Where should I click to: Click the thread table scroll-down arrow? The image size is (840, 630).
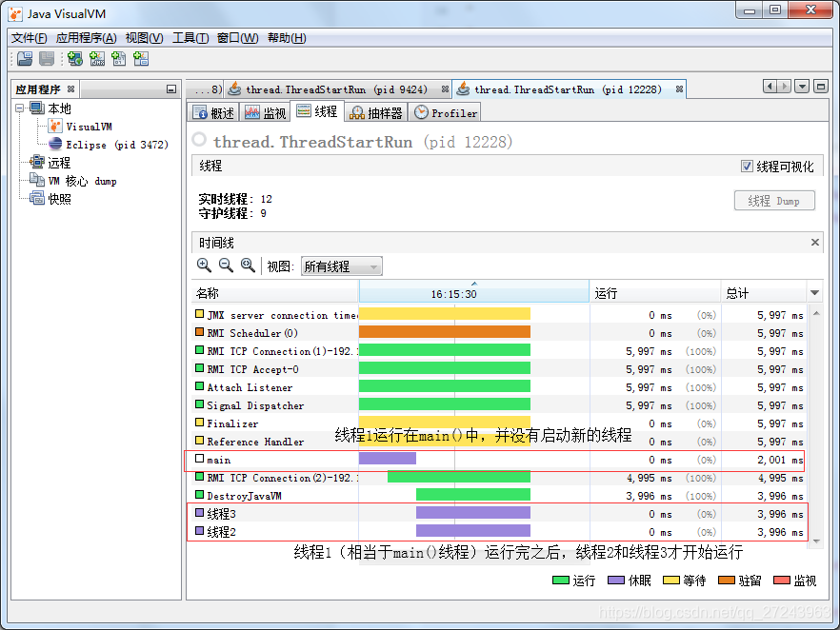tap(816, 541)
